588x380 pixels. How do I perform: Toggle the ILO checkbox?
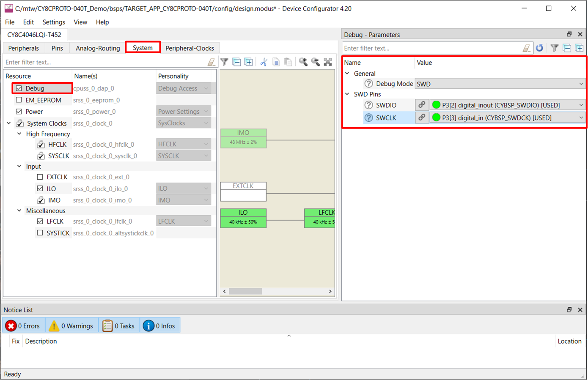pos(40,189)
